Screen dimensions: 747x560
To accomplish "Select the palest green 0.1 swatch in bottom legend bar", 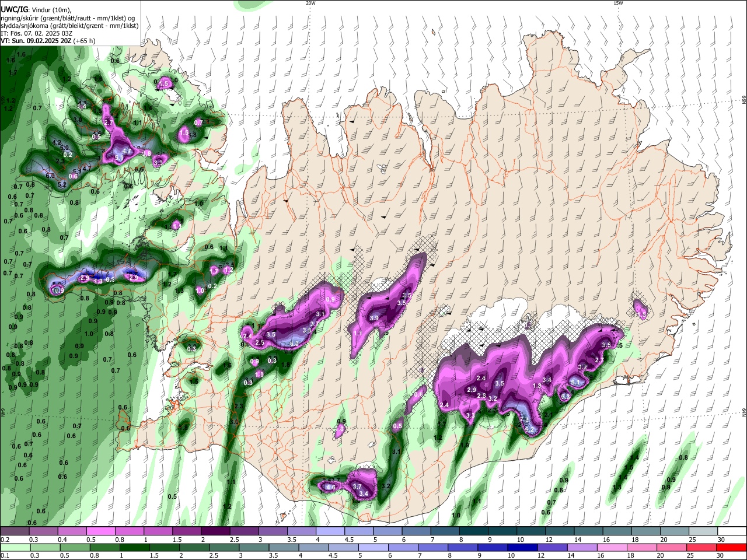I will pyautogui.click(x=15, y=547).
